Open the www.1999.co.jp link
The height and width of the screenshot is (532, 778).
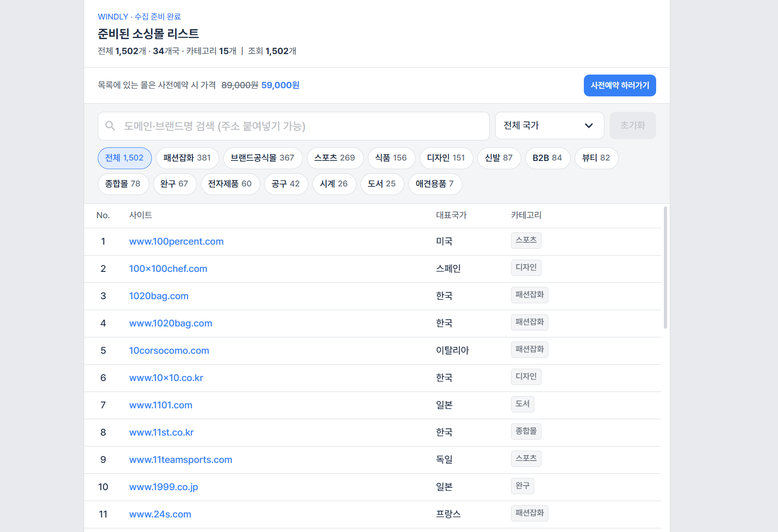(x=164, y=487)
